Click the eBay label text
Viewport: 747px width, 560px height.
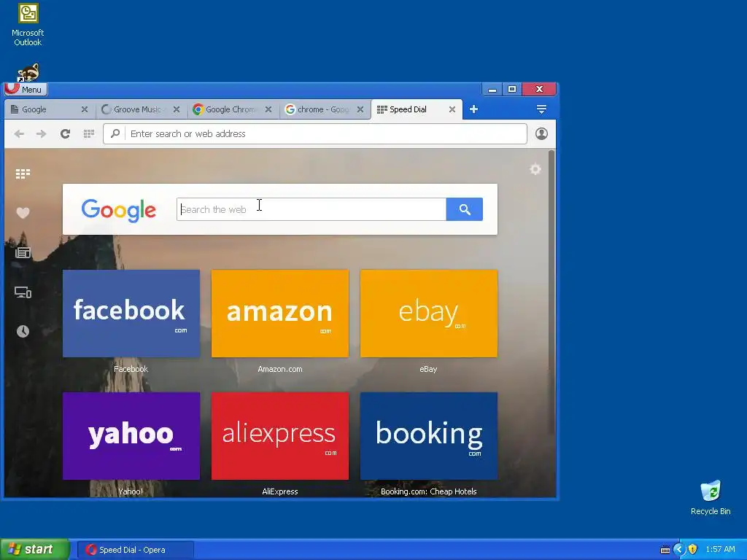428,369
